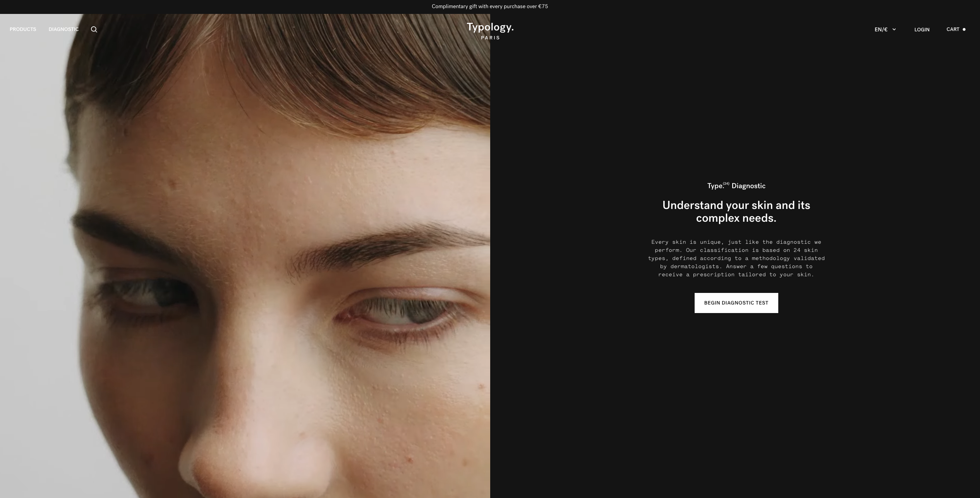The height and width of the screenshot is (498, 980).
Task: Click the 'Understand your skin' heading
Action: pyautogui.click(x=736, y=212)
